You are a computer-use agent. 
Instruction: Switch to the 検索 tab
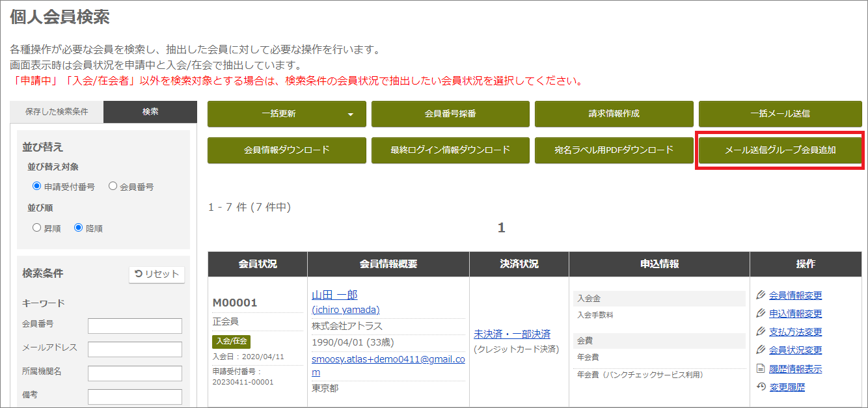tap(150, 112)
